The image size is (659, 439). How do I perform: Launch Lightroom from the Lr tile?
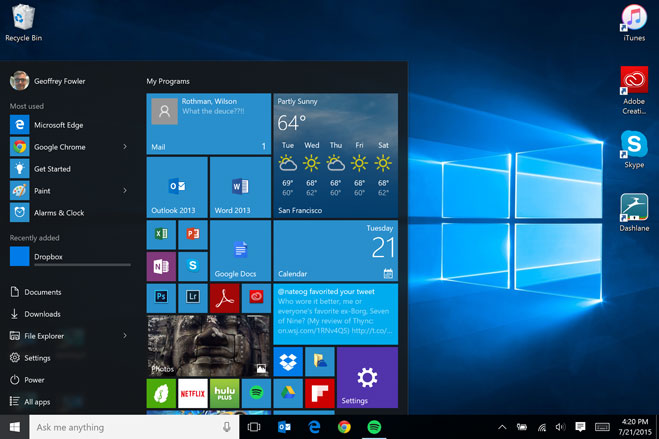(192, 297)
